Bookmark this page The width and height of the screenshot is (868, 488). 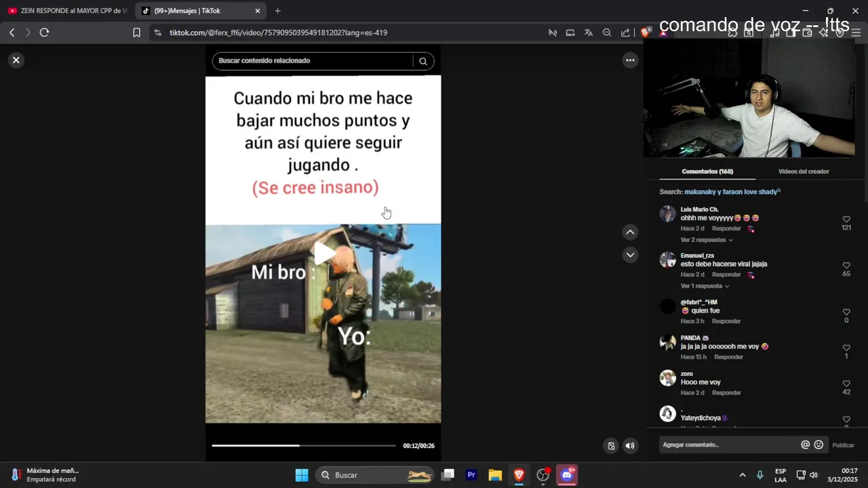tap(136, 33)
